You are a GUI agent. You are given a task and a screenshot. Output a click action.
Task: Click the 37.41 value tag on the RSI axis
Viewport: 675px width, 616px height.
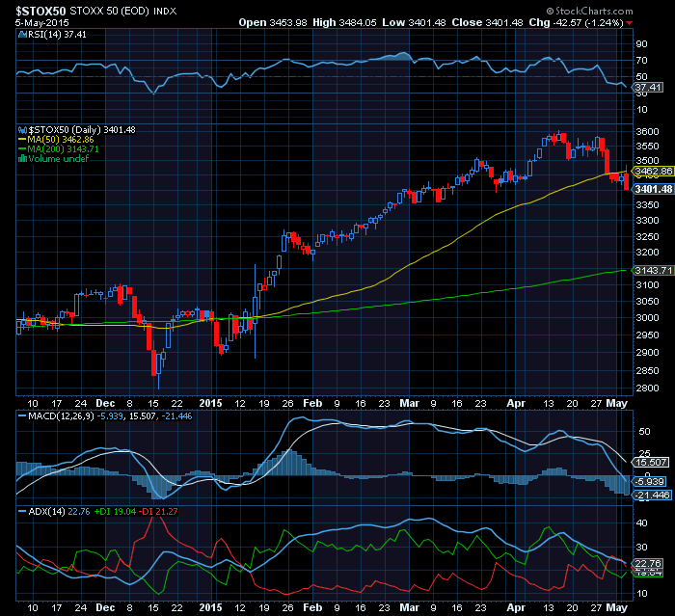(x=648, y=88)
